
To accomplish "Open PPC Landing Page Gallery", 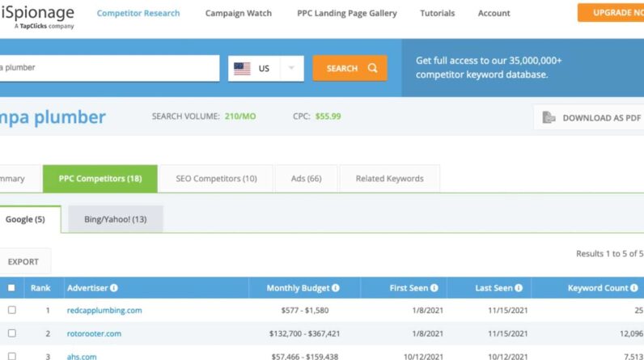I will (x=347, y=13).
